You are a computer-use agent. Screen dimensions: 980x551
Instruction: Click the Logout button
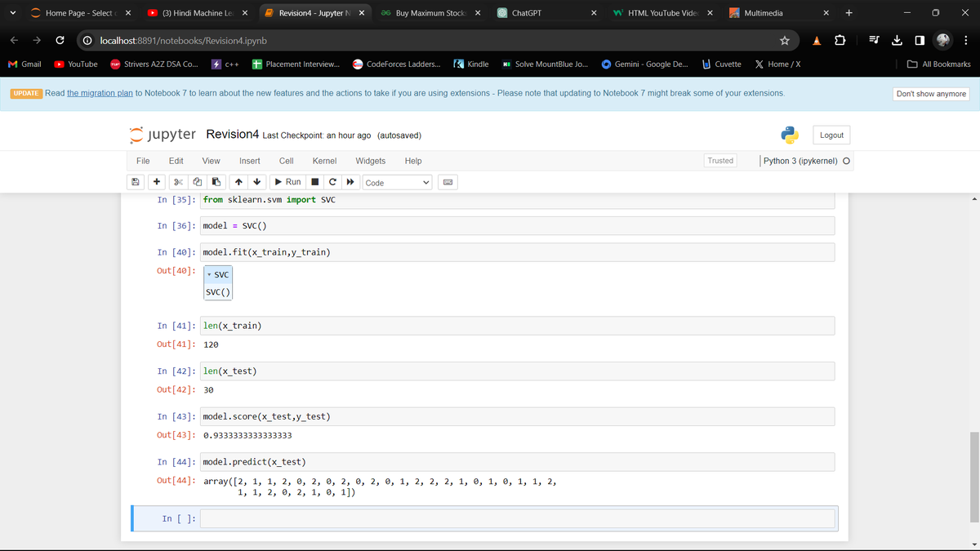coord(831,135)
